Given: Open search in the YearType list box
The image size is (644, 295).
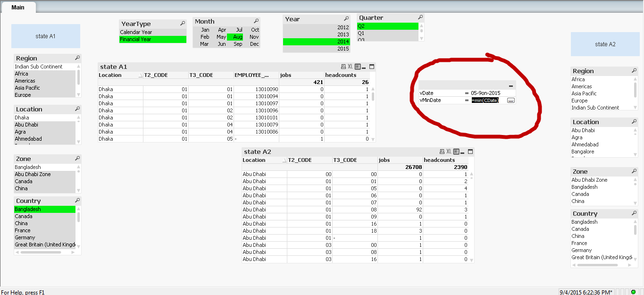Looking at the screenshot, I should [x=183, y=24].
